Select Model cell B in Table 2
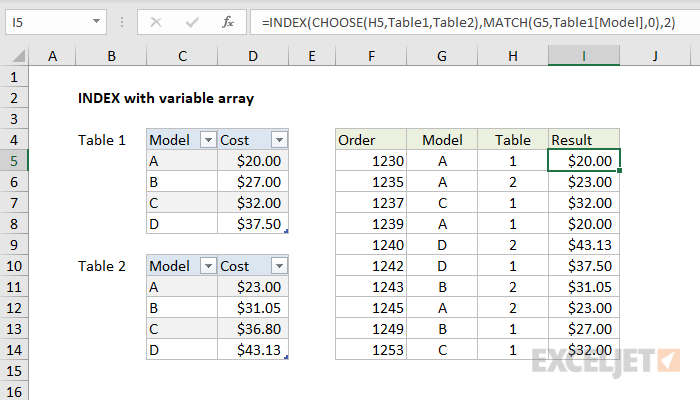This screenshot has height=400, width=700. click(182, 308)
